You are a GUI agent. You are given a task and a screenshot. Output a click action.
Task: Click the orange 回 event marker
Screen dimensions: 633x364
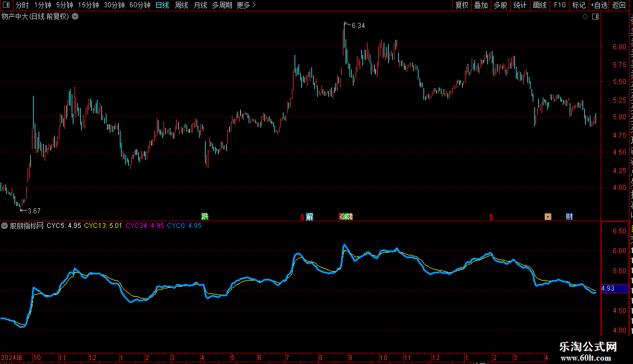point(548,217)
